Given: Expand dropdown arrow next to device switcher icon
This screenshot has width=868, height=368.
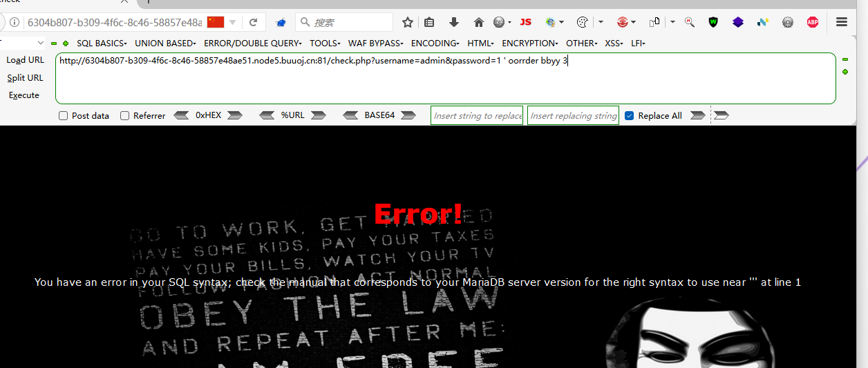Looking at the screenshot, I should point(673,22).
